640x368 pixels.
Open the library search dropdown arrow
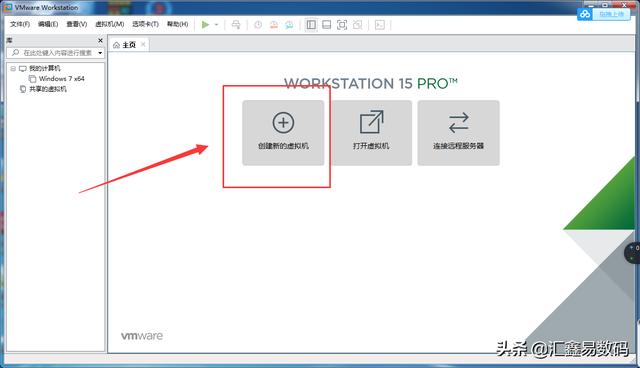(100, 53)
